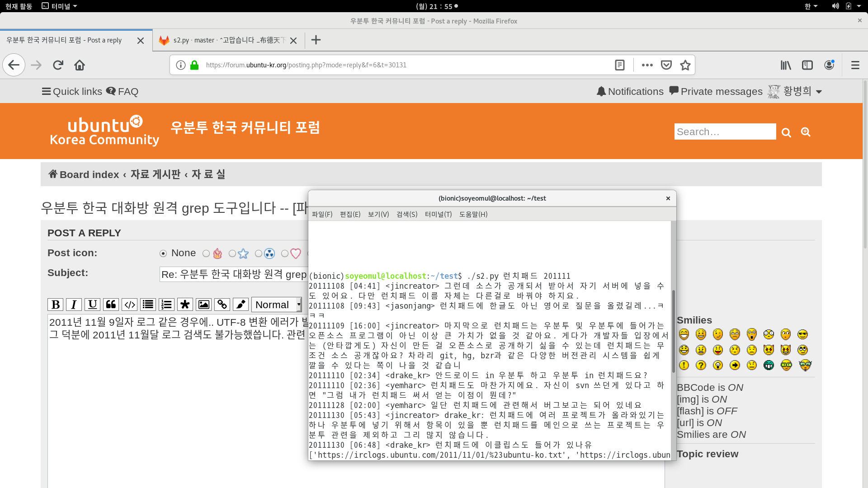Click inside the forum Search field
Screen dimensions: 868x488
(725, 131)
